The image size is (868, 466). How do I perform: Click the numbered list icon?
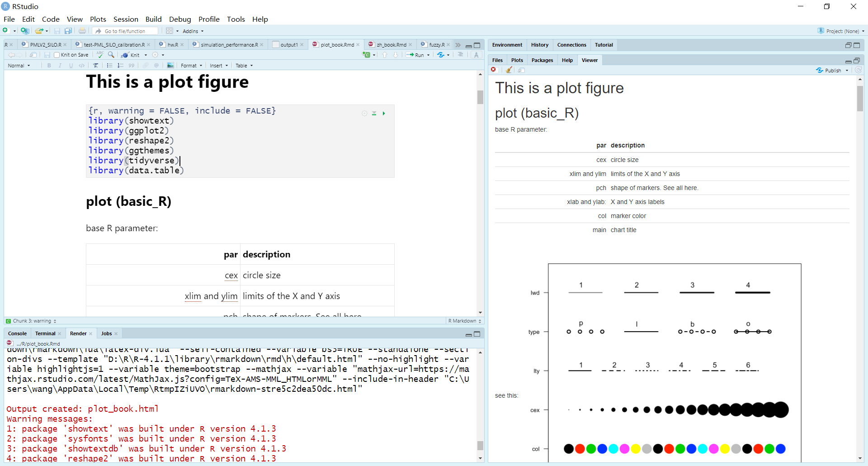pos(120,66)
